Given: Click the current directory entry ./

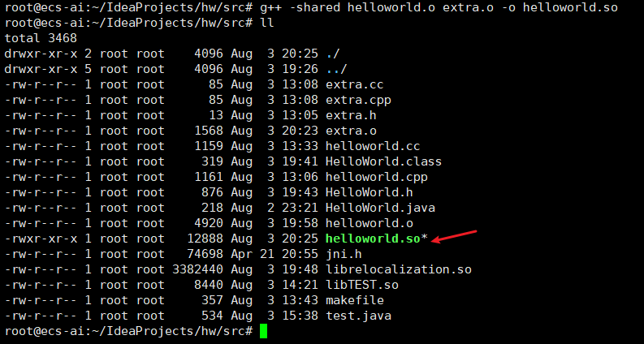Looking at the screenshot, I should pos(333,54).
